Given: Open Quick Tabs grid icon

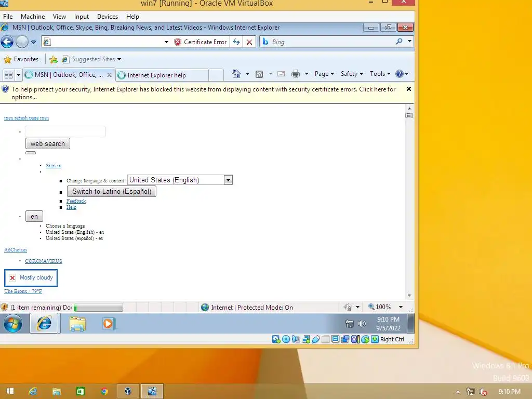Looking at the screenshot, I should (x=8, y=75).
